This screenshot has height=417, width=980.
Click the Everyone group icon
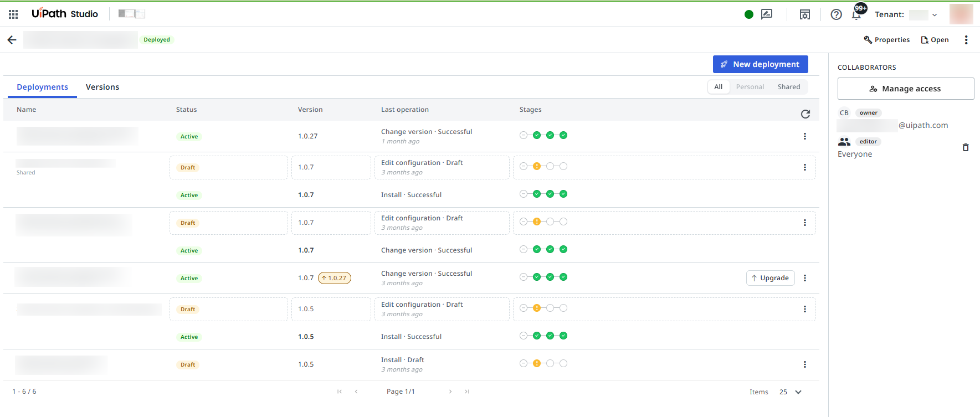point(844,142)
